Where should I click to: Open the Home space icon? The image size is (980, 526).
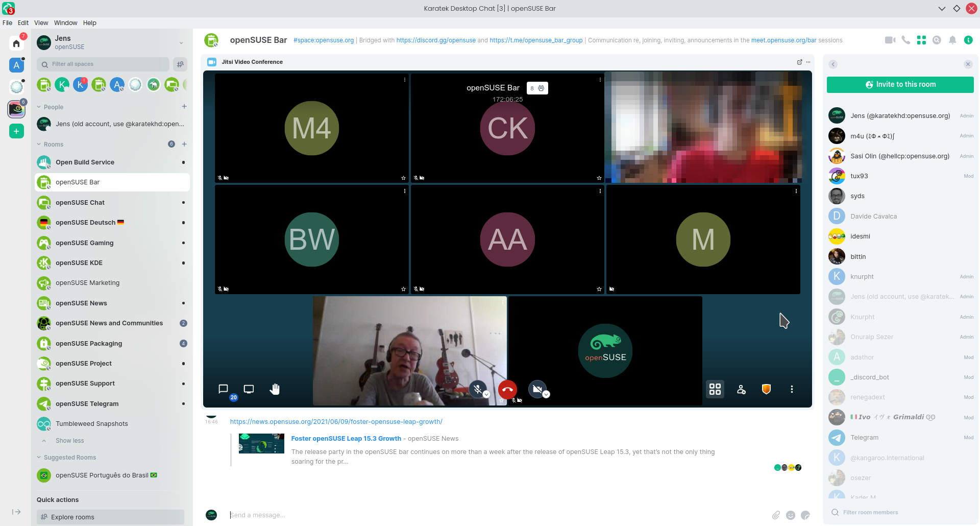(16, 43)
